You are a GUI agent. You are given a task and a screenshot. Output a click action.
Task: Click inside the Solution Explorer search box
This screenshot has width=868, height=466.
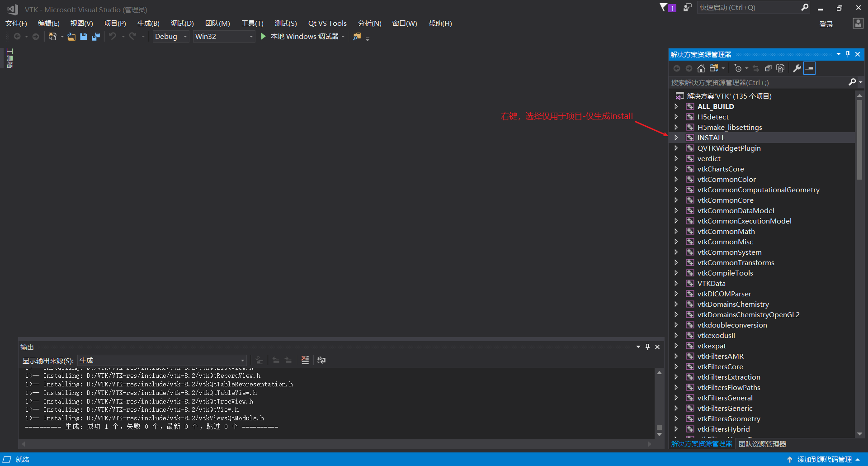[x=746, y=82]
